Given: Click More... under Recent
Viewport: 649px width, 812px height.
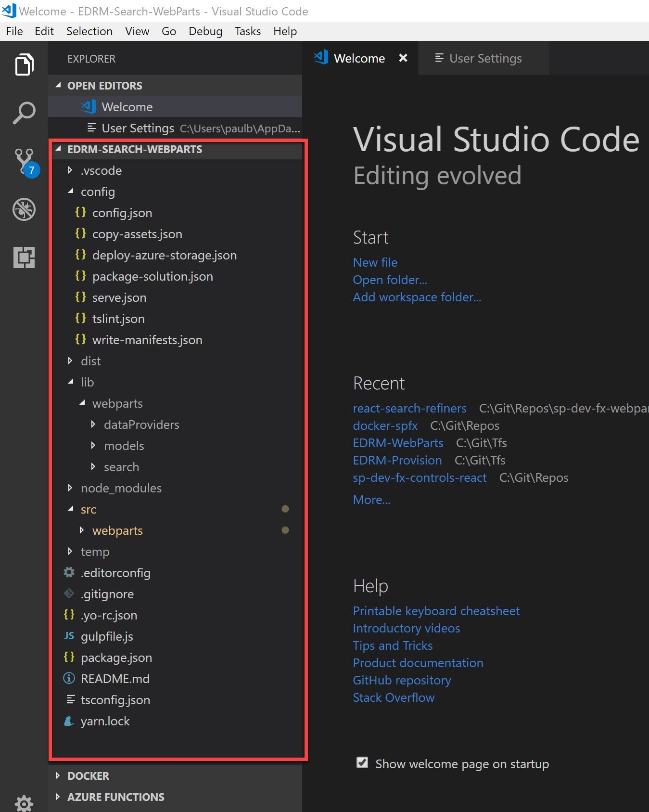Looking at the screenshot, I should coord(372,500).
